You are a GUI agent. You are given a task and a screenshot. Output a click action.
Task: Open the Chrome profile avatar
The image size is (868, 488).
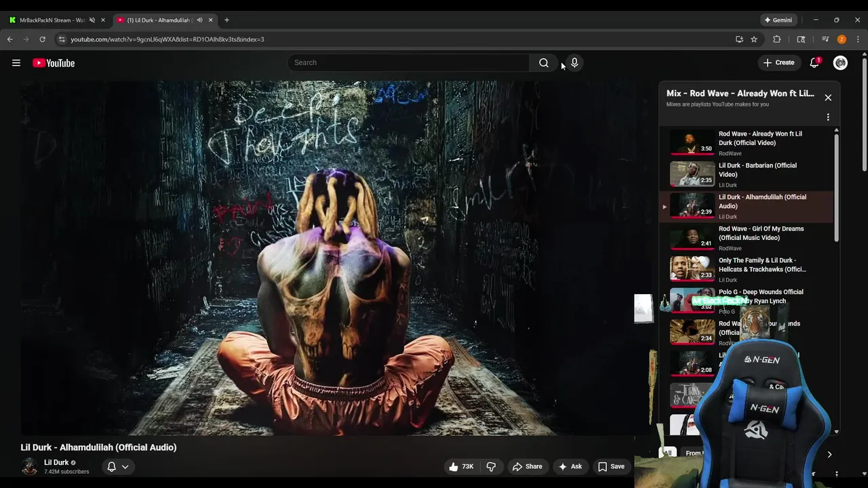pyautogui.click(x=842, y=39)
